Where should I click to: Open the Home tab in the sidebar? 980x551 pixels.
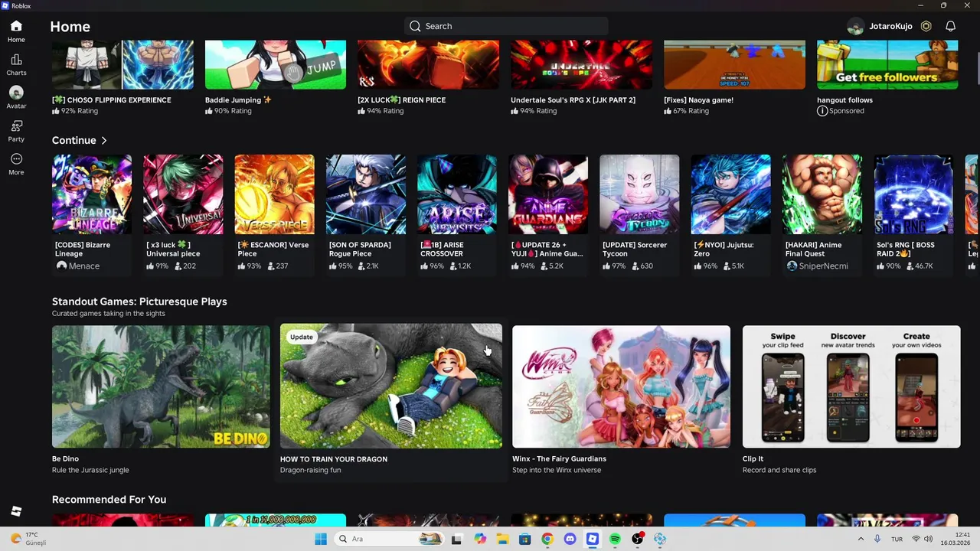pyautogui.click(x=16, y=31)
